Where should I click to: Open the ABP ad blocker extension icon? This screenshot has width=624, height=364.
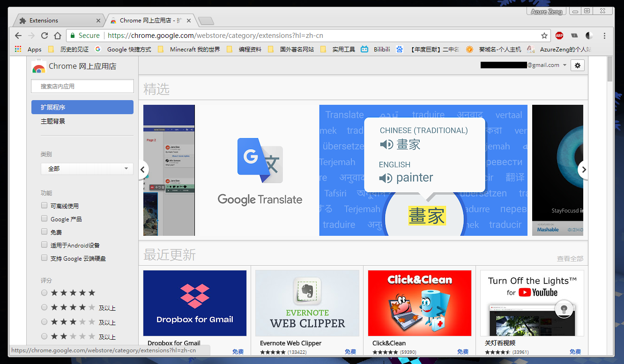[559, 36]
